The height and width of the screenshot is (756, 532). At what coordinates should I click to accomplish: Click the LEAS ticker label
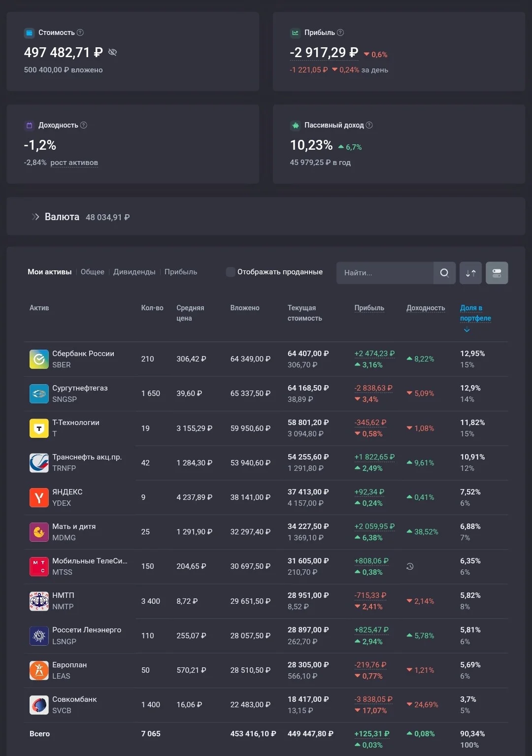(x=61, y=676)
